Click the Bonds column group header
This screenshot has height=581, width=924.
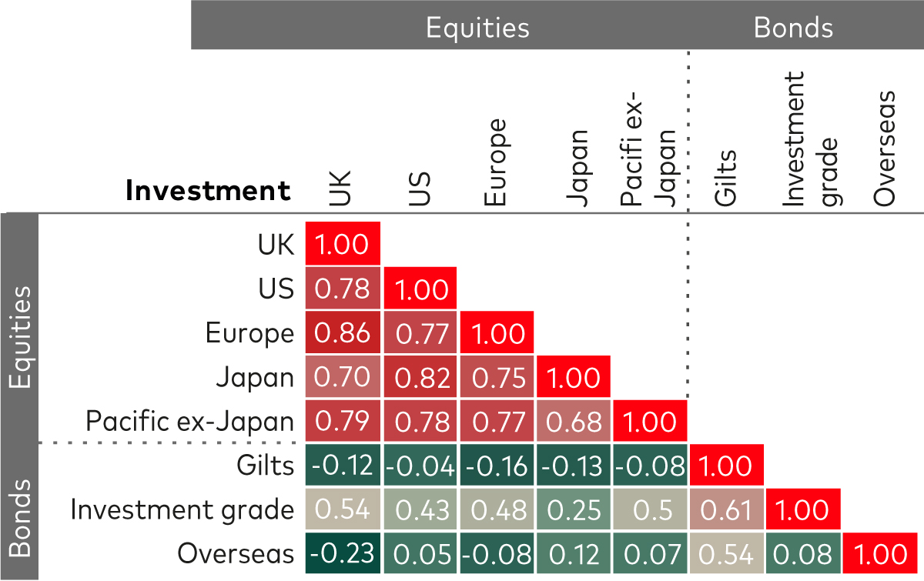click(793, 28)
